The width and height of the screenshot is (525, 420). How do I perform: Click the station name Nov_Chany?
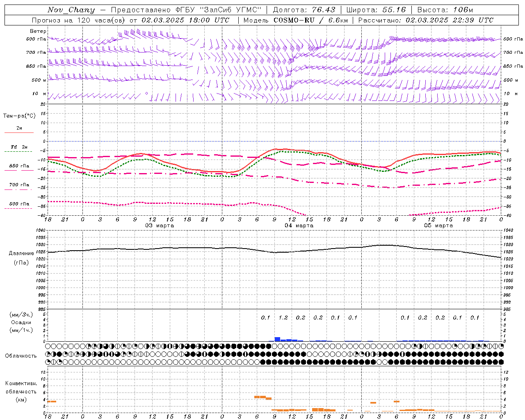pyautogui.click(x=71, y=10)
